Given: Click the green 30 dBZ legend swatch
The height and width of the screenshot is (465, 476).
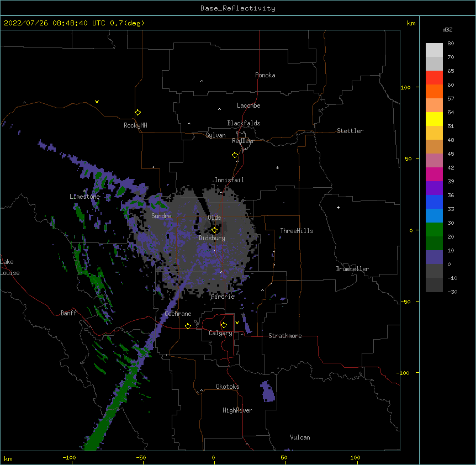Looking at the screenshot, I should [x=434, y=230].
